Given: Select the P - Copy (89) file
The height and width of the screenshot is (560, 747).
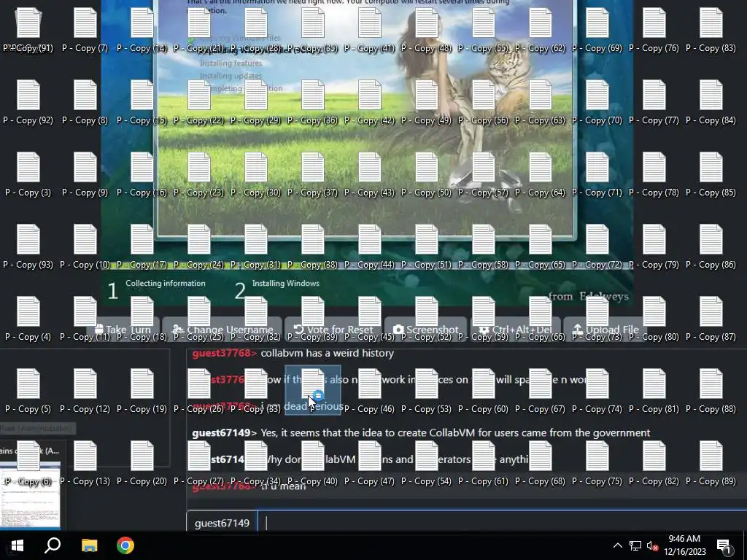Looking at the screenshot, I should coord(711,464).
